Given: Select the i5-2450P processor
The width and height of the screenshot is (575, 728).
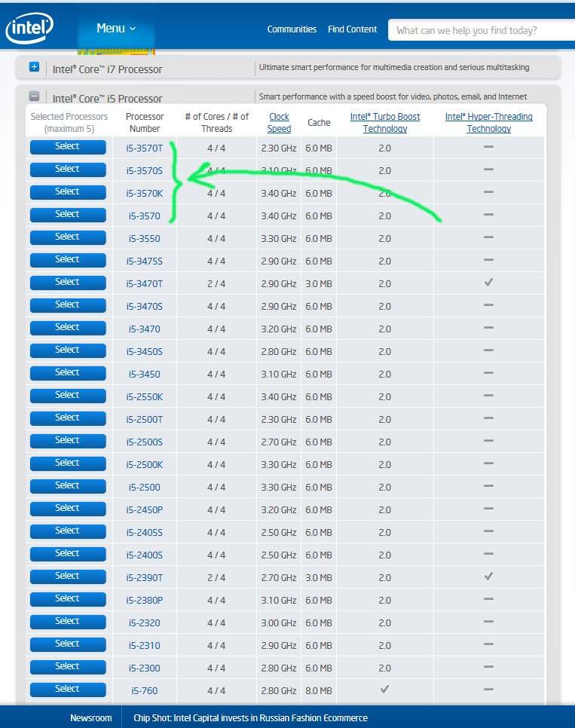Looking at the screenshot, I should (x=68, y=509).
